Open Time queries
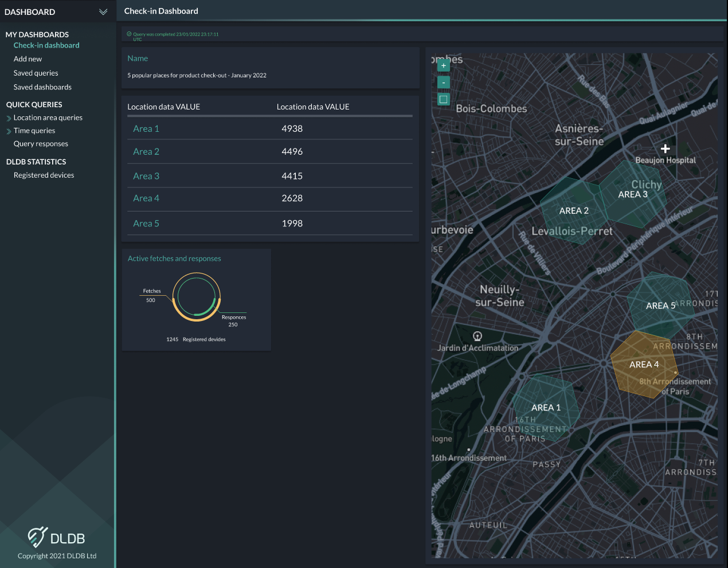 34,131
